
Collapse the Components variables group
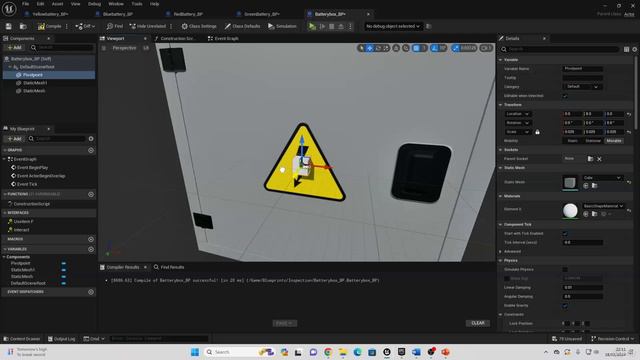click(x=5, y=257)
